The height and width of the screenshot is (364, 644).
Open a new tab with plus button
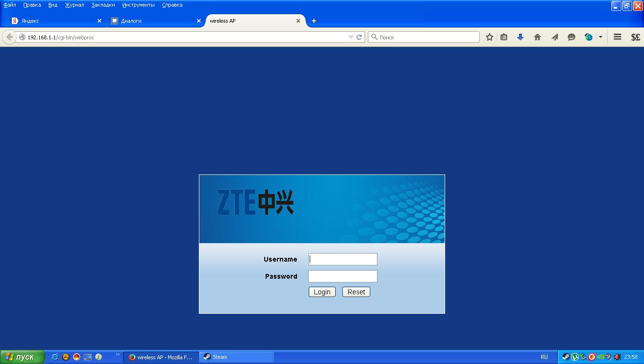pyautogui.click(x=314, y=21)
